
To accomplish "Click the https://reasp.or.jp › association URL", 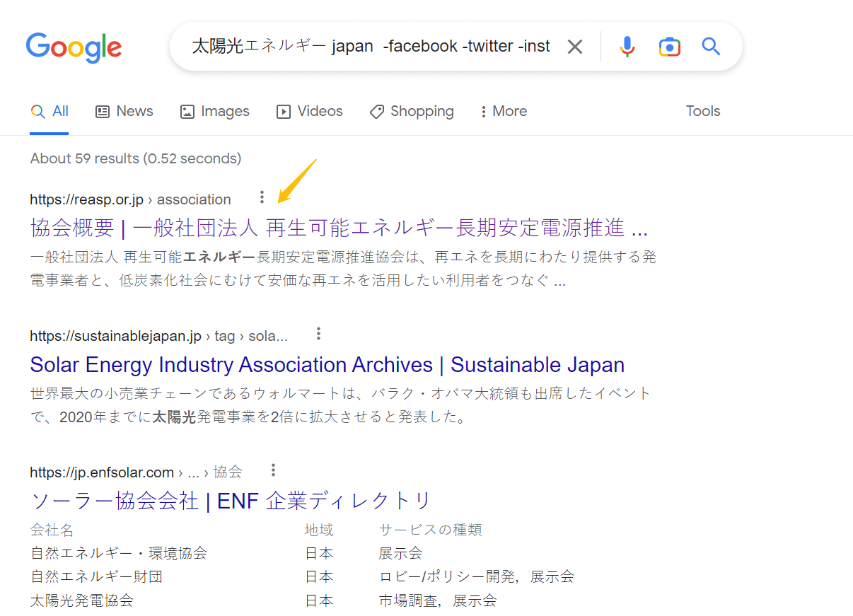I will (130, 199).
